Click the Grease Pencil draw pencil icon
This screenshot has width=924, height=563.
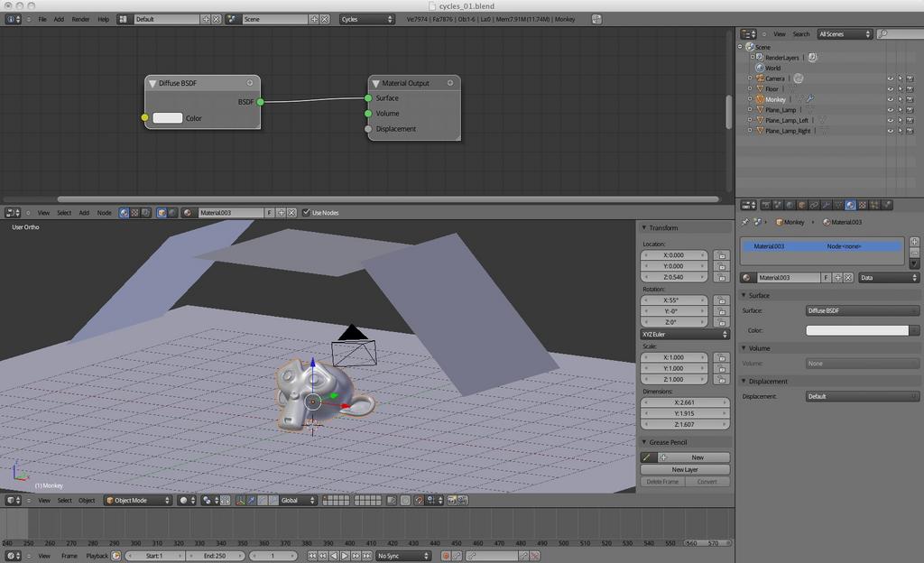647,457
